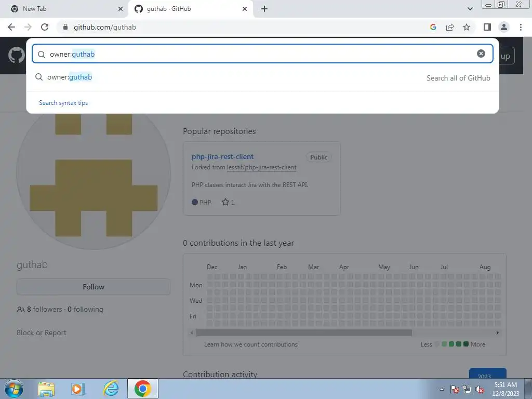Click the GitHub octocat logo
The width and height of the screenshot is (532, 399).
click(16, 55)
